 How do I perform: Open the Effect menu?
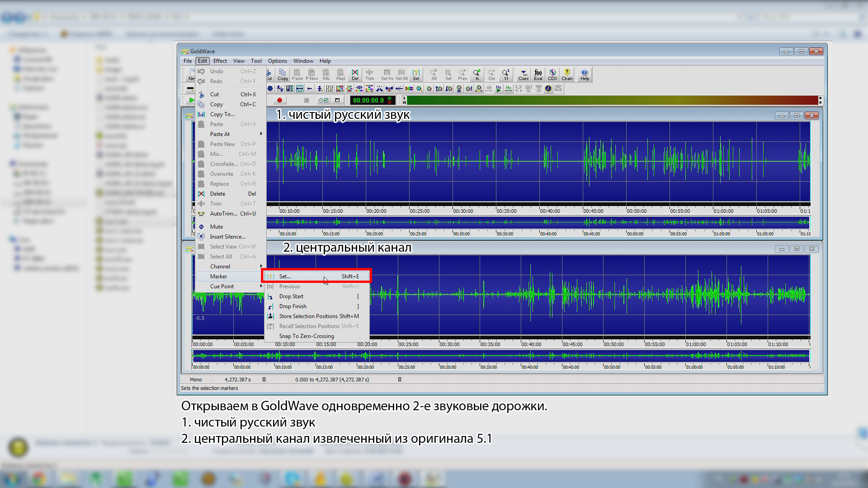click(220, 61)
